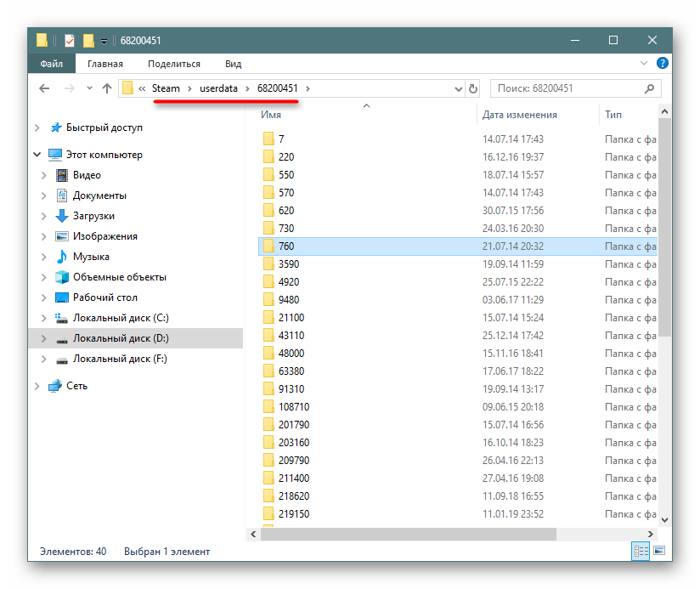Click the Up one level arrow
This screenshot has width=700, height=589.
click(x=107, y=88)
